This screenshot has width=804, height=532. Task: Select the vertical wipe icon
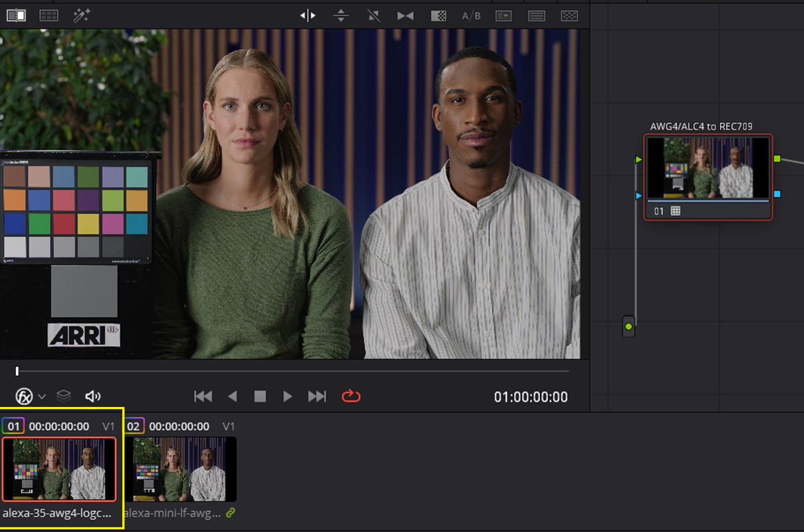(x=340, y=16)
